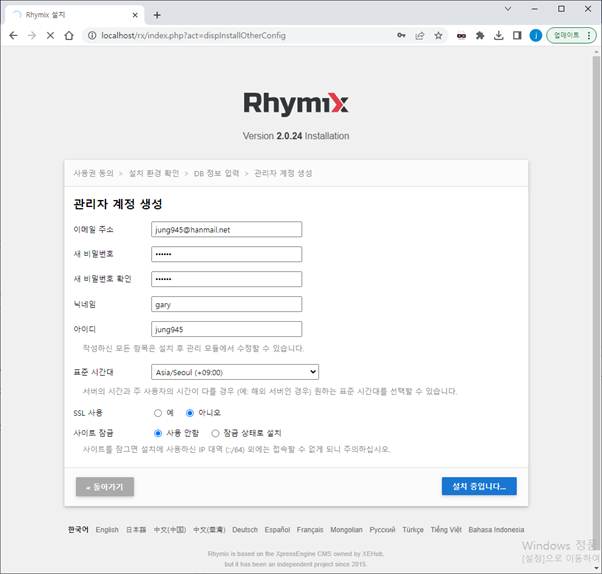Click the Rhymix logo
Screen dimensions: 602x574
point(296,104)
